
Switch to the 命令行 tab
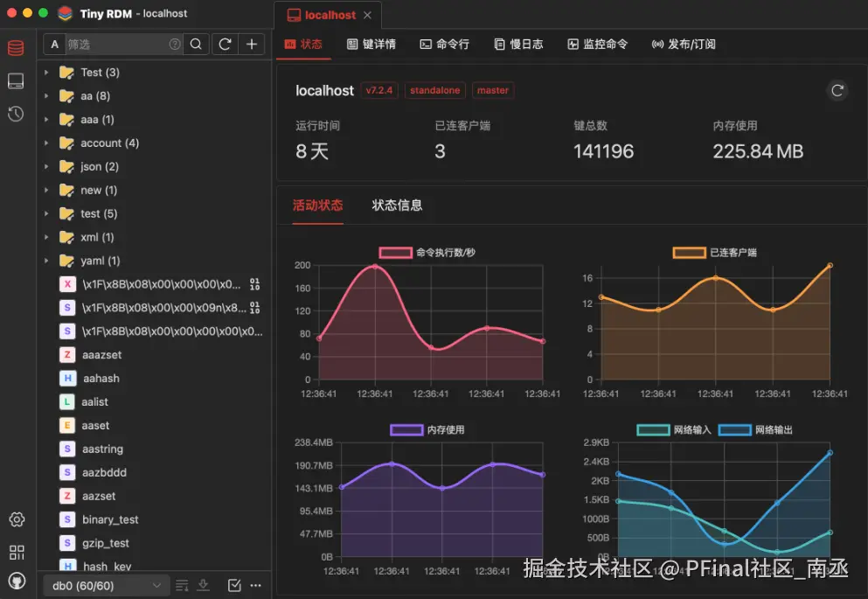click(445, 45)
